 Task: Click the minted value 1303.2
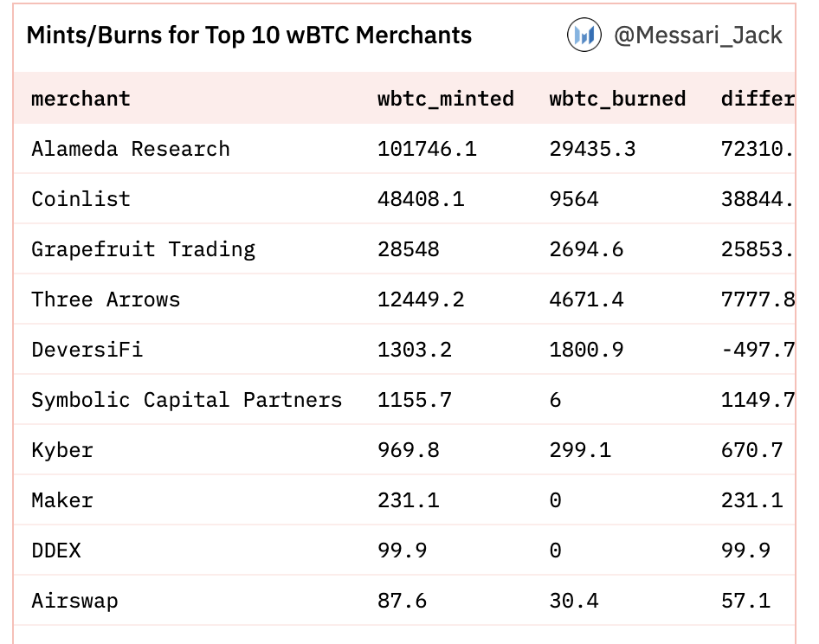(x=415, y=350)
